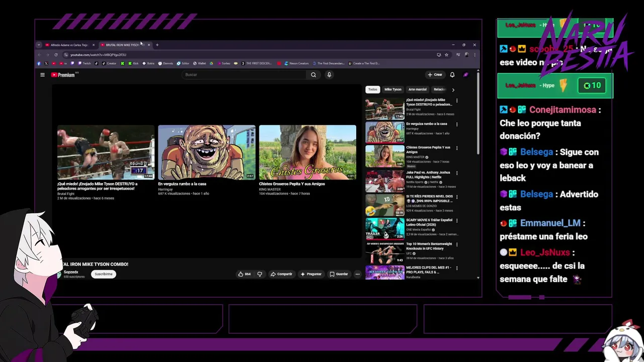This screenshot has width=644, height=362.
Task: Select the Mike Tyson filter chip
Action: coord(393,89)
